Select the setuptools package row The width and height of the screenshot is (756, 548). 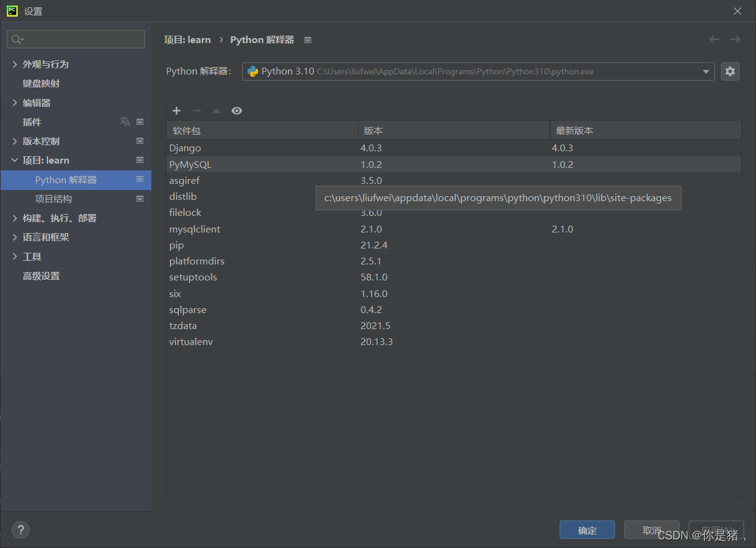[x=454, y=277]
